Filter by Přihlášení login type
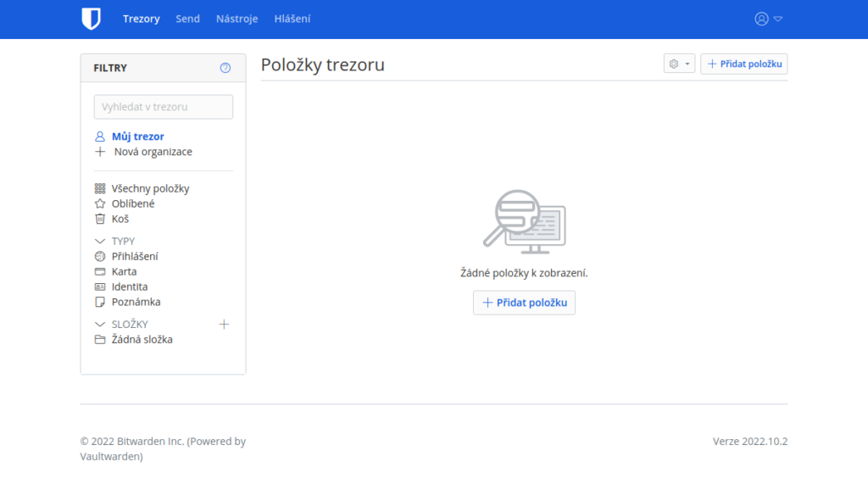Screen dimensions: 868x484 click(134, 256)
